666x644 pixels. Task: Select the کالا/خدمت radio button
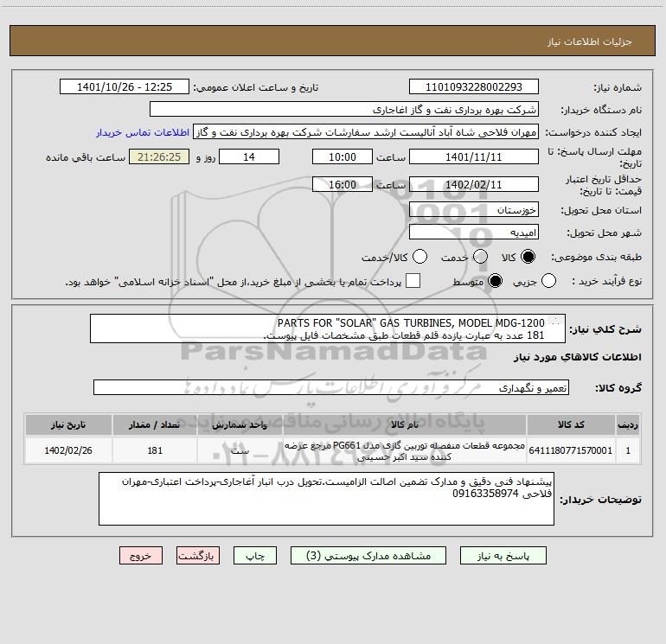click(x=419, y=257)
